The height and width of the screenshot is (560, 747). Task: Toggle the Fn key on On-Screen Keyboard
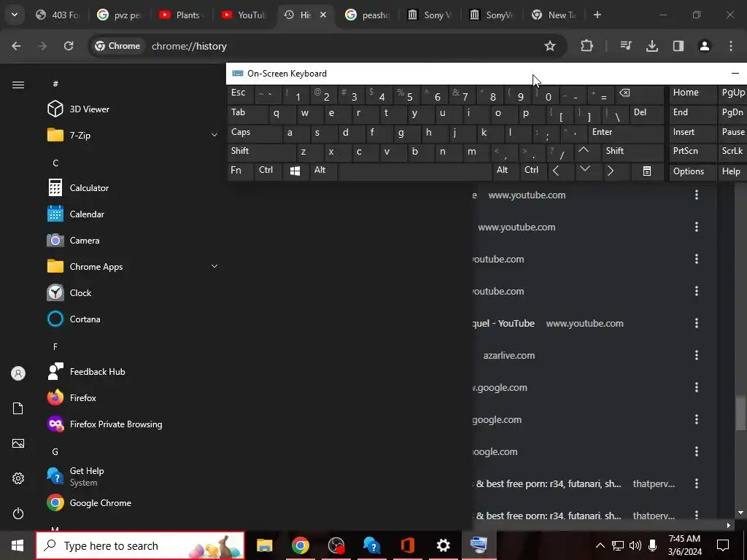click(240, 172)
